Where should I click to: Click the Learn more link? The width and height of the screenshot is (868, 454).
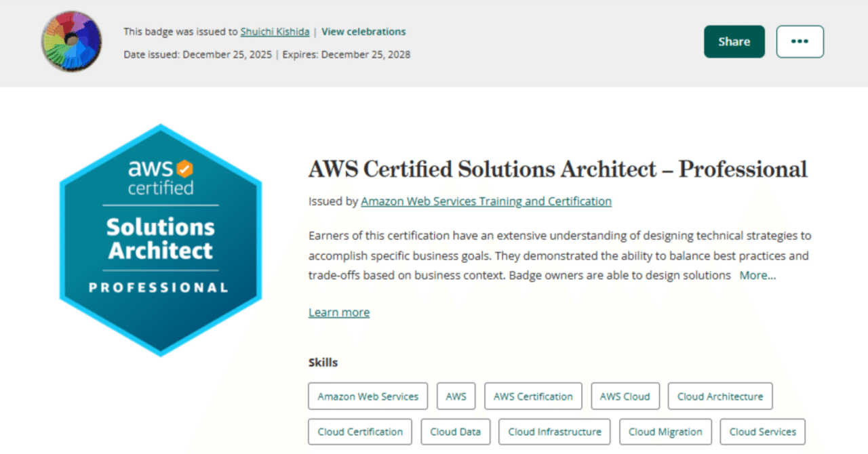pyautogui.click(x=338, y=312)
